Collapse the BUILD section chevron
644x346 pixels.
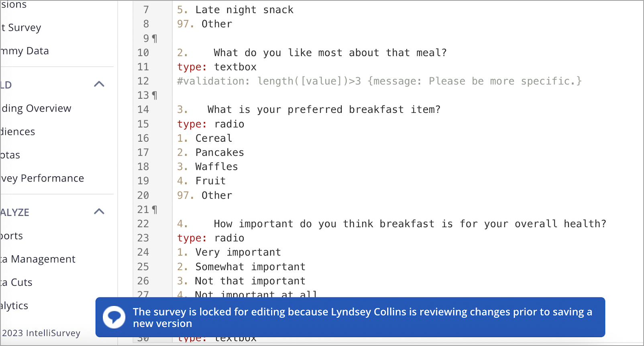[x=99, y=84]
